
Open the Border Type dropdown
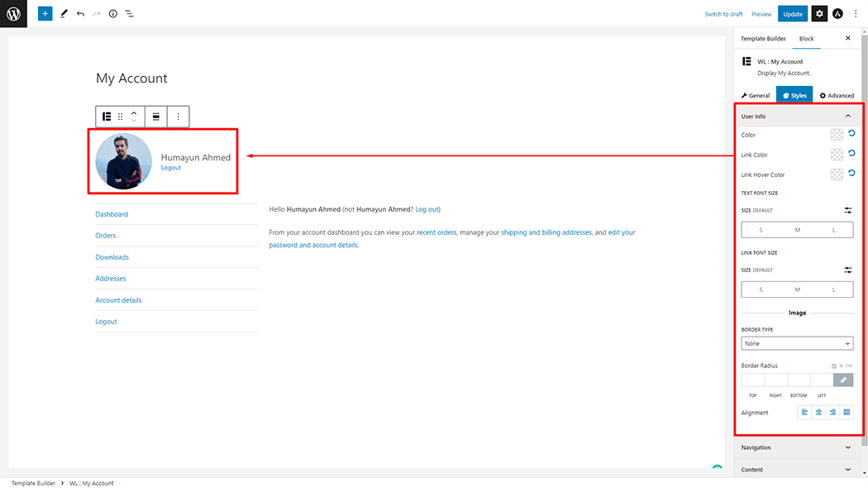797,343
